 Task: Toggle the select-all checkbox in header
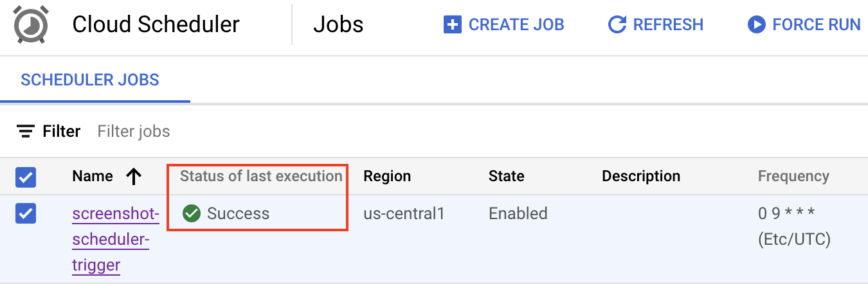tap(26, 177)
